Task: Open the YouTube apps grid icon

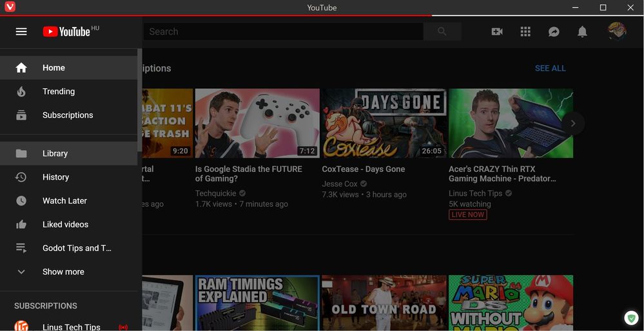Action: pos(525,32)
